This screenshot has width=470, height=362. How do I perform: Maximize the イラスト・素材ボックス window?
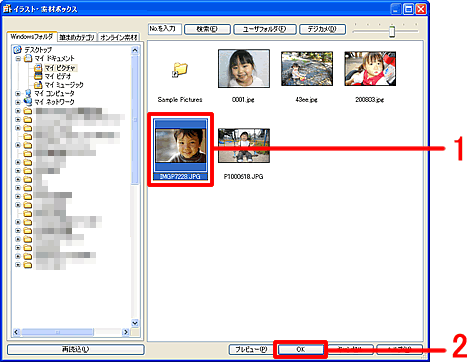[408, 9]
